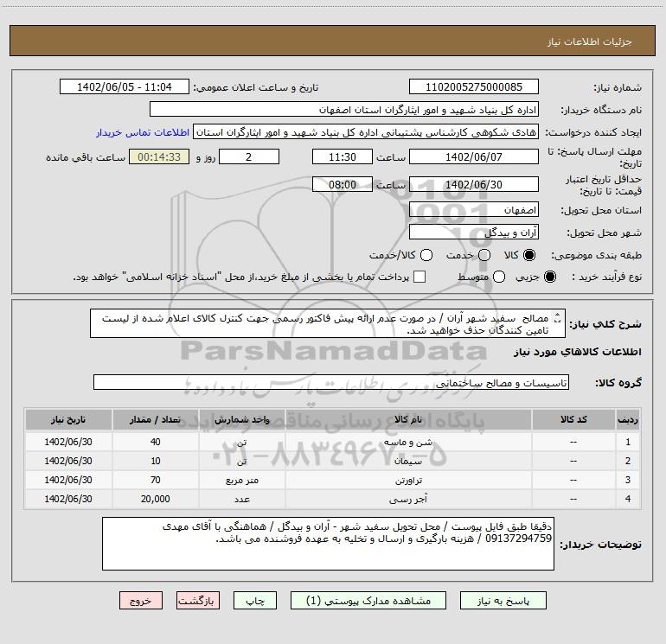
Task: Select the تراورتن item cell
Action: click(408, 480)
